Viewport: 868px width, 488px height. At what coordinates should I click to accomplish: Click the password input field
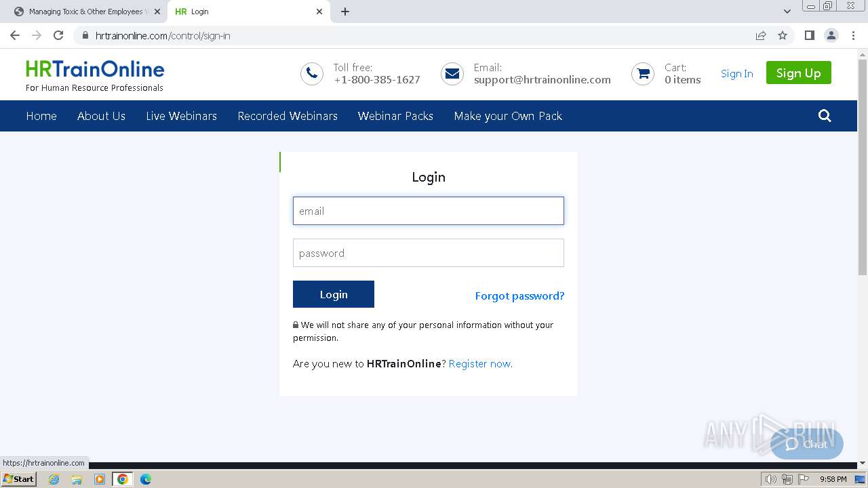[429, 253]
